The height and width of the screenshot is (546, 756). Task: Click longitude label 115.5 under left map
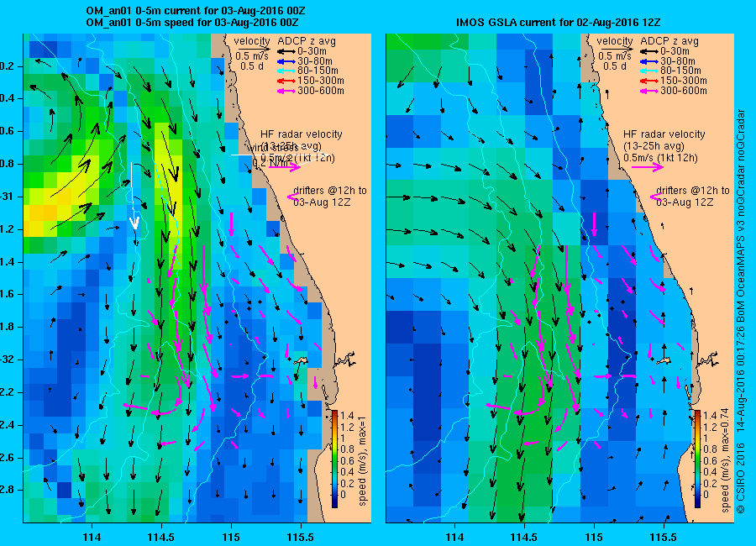point(301,537)
